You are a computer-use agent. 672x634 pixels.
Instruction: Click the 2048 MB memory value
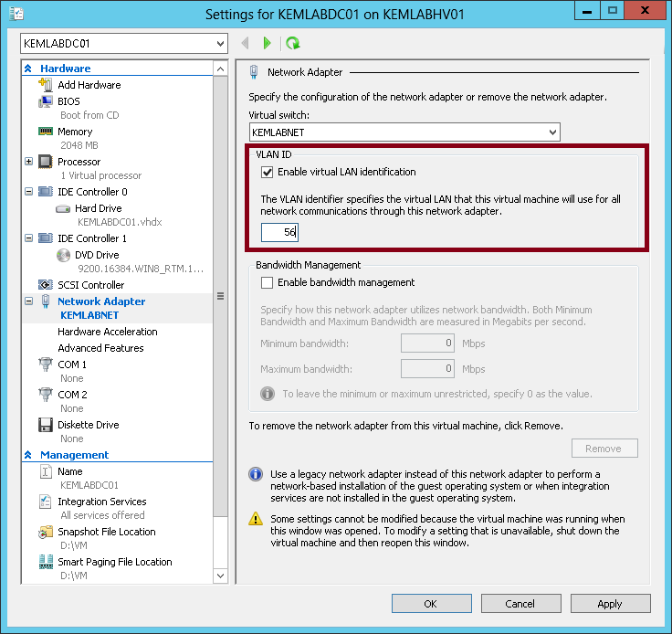(79, 145)
